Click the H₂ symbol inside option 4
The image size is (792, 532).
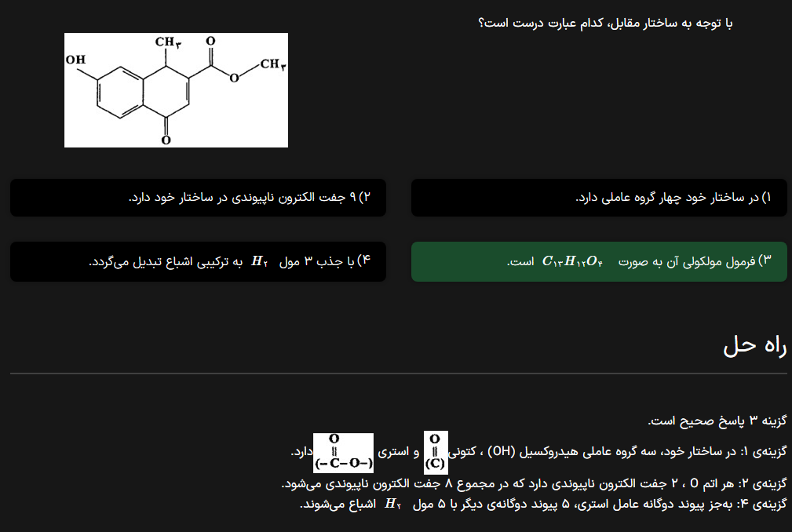[x=260, y=261]
